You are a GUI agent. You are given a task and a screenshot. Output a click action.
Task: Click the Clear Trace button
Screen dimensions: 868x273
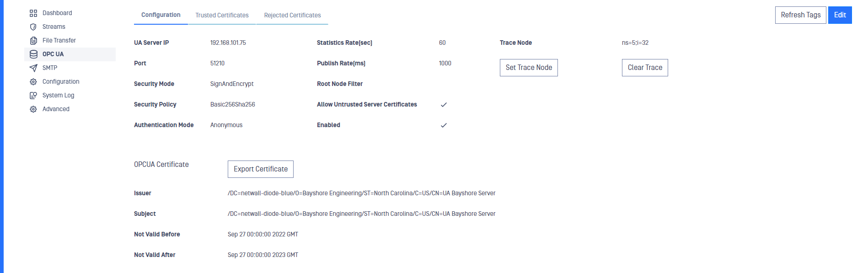645,68
